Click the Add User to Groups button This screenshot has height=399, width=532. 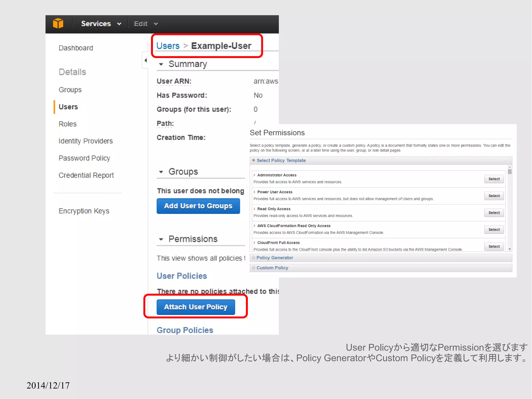click(x=198, y=206)
